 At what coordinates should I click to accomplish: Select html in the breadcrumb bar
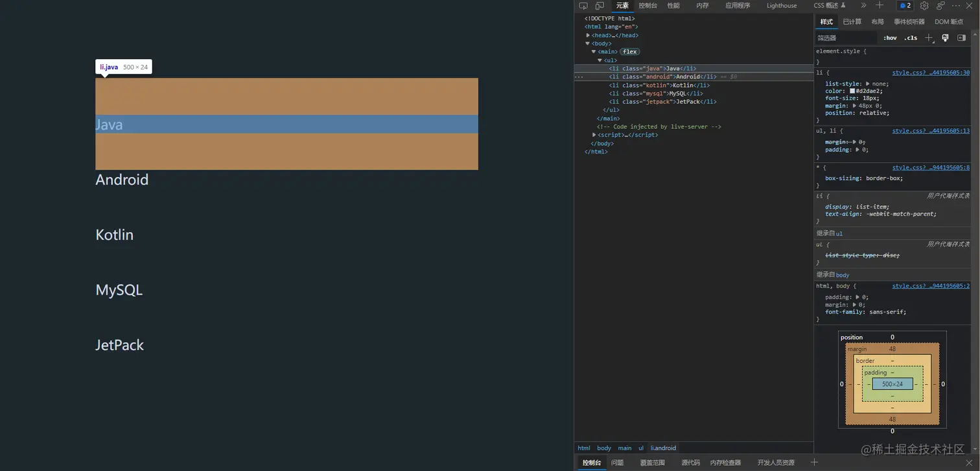pos(584,448)
